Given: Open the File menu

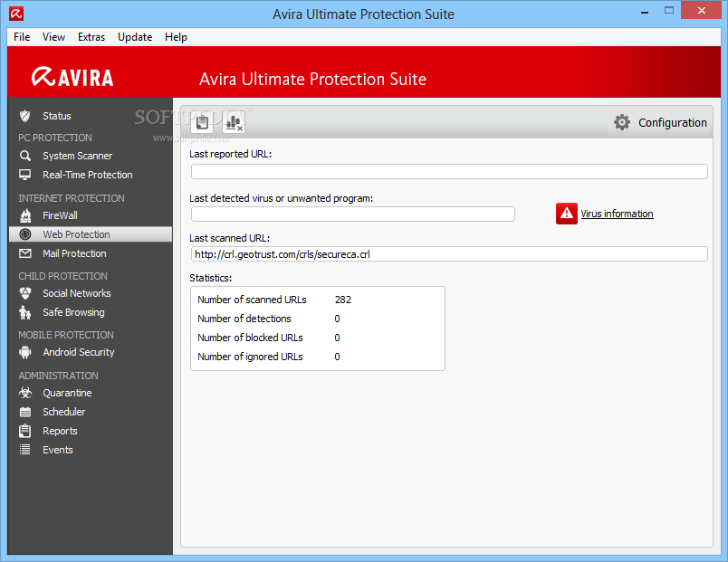Looking at the screenshot, I should 22,37.
